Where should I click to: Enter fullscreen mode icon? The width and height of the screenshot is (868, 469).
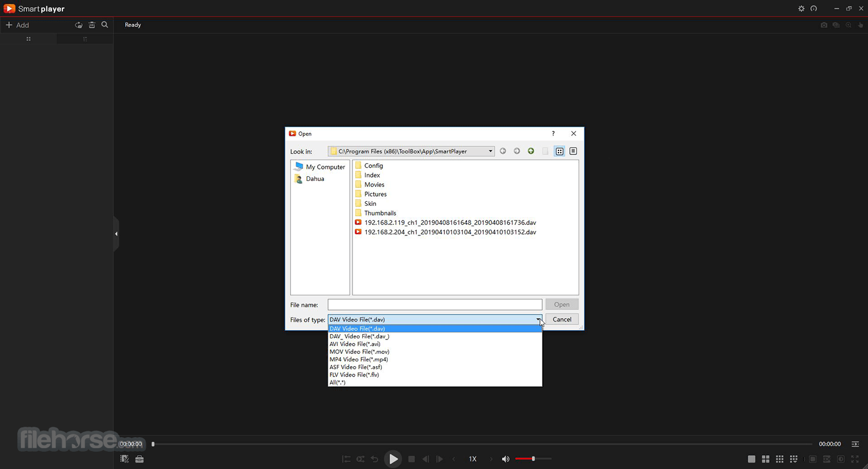point(855,459)
